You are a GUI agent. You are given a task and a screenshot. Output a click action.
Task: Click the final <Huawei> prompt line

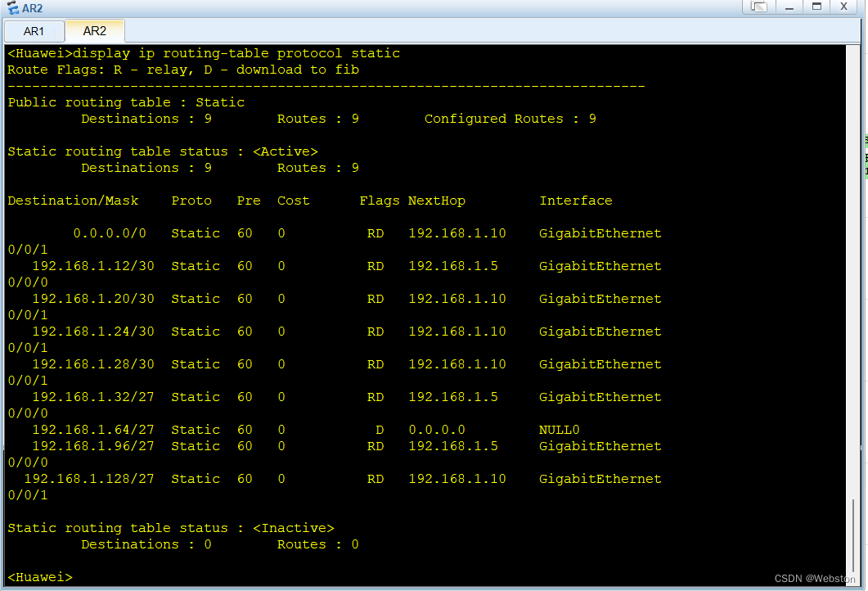40,577
